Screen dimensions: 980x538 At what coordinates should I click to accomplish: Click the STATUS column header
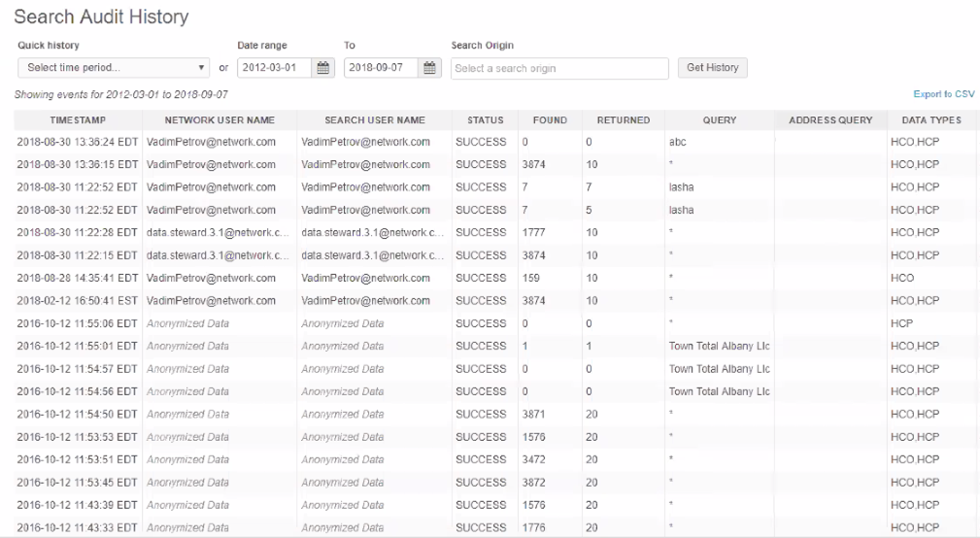pos(485,120)
